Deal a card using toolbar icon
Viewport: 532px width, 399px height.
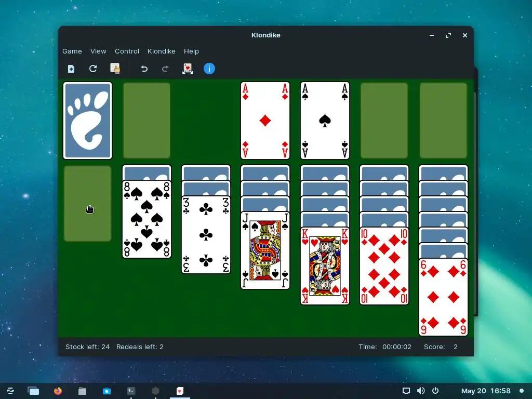click(188, 69)
